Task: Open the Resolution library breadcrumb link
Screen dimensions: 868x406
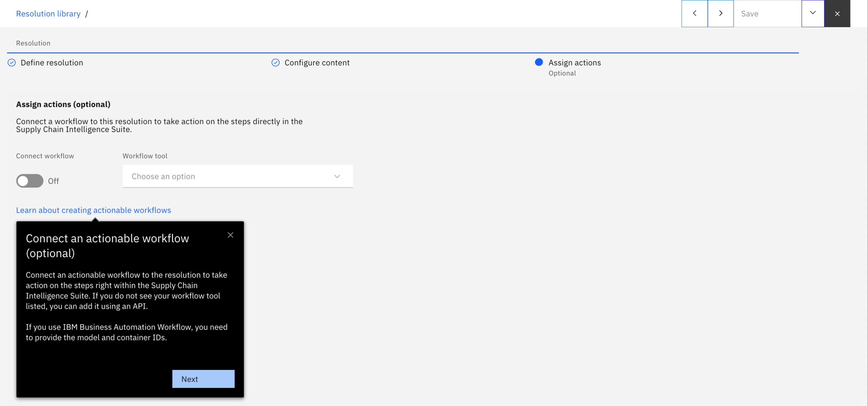Action: pos(48,14)
